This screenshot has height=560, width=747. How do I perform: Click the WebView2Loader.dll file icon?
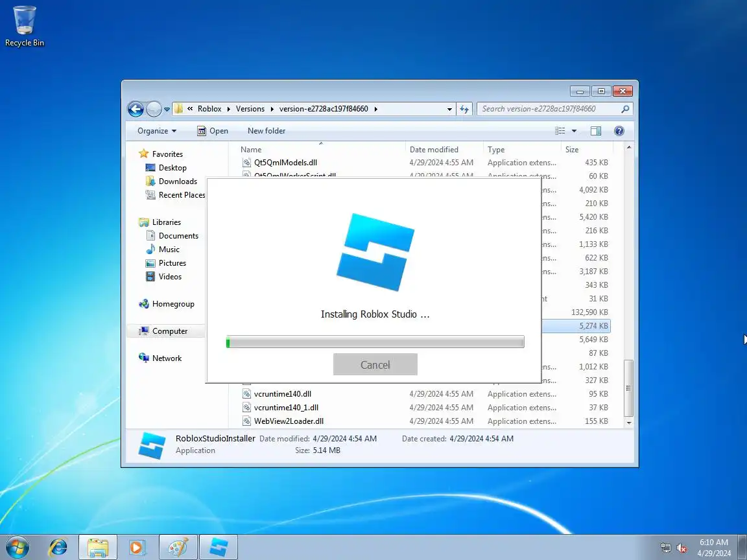pos(246,421)
